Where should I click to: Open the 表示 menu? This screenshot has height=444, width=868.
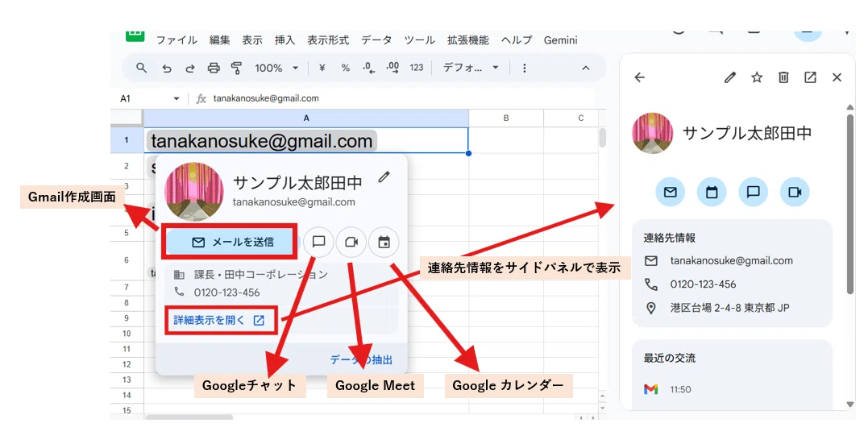[252, 39]
